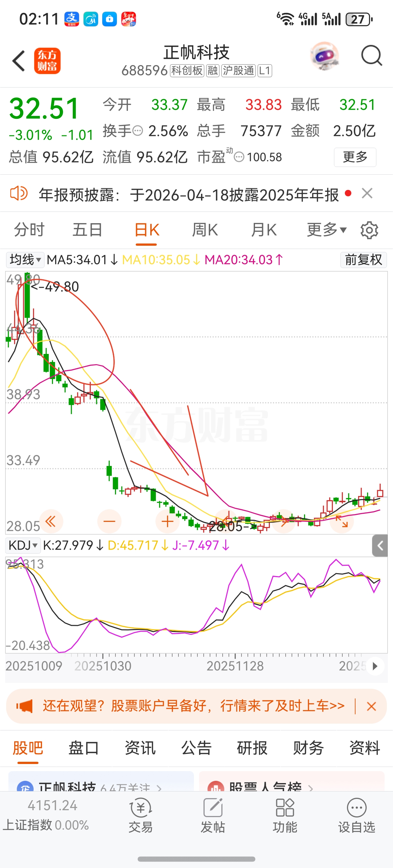Tap the 沪股通 tag
Viewport: 393px width, 868px height.
pos(239,71)
